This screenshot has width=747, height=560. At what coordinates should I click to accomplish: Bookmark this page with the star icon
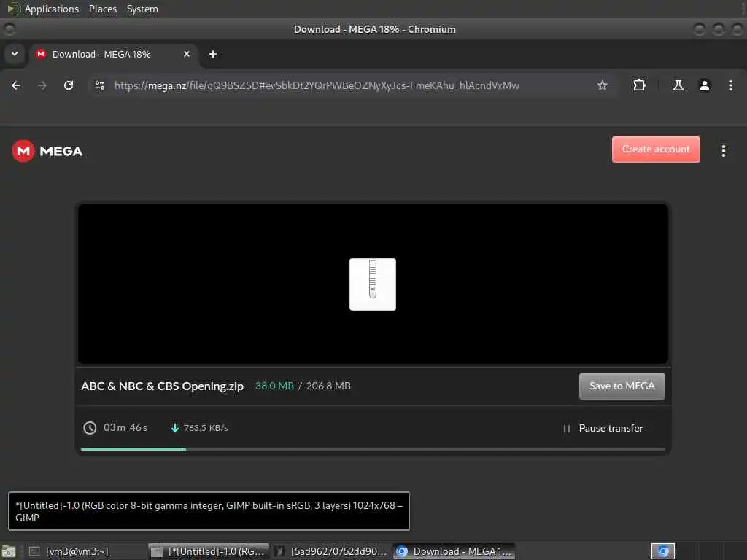click(x=602, y=85)
